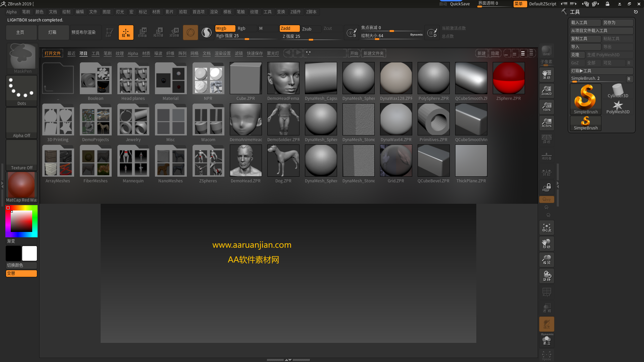Switch sculpting to Zsub mode
Viewport: 644px width, 362px height.
(310, 29)
